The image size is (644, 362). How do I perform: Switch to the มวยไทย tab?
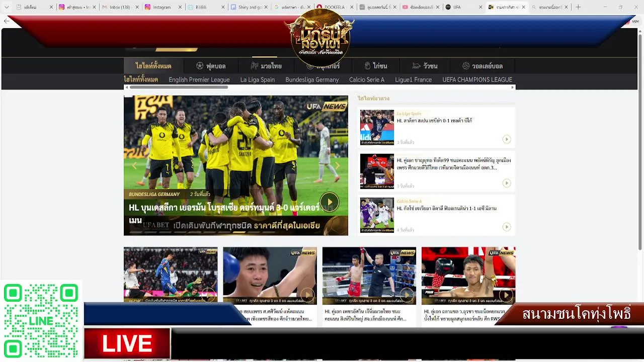point(266,66)
